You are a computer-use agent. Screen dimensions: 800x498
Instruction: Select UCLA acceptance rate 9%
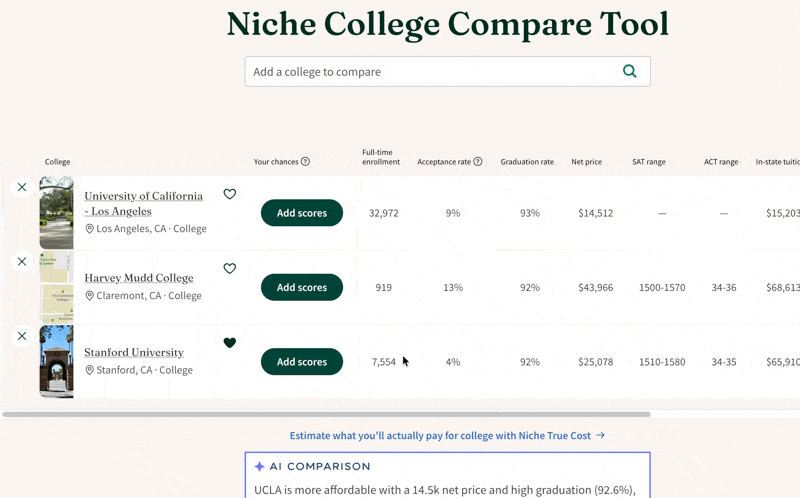point(453,213)
